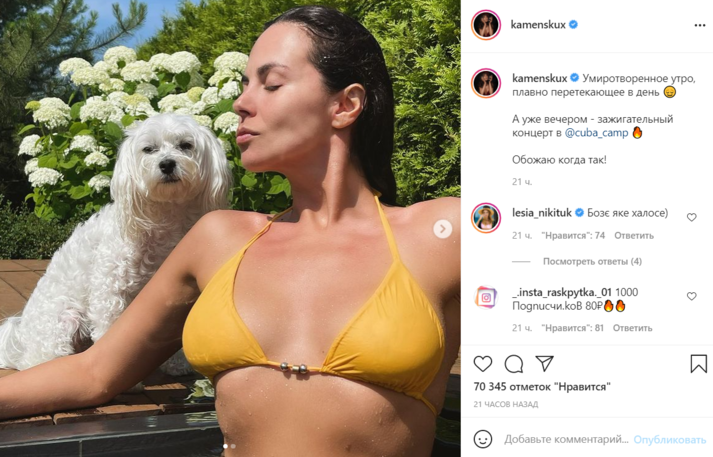The width and height of the screenshot is (713, 457).
Task: Open comments via the speech bubble icon
Action: coord(514,364)
